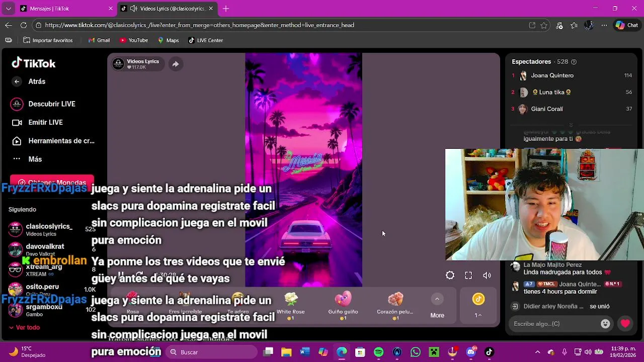Send the Guiño guiño gift
Screen dimensions: 644x362
click(x=343, y=306)
